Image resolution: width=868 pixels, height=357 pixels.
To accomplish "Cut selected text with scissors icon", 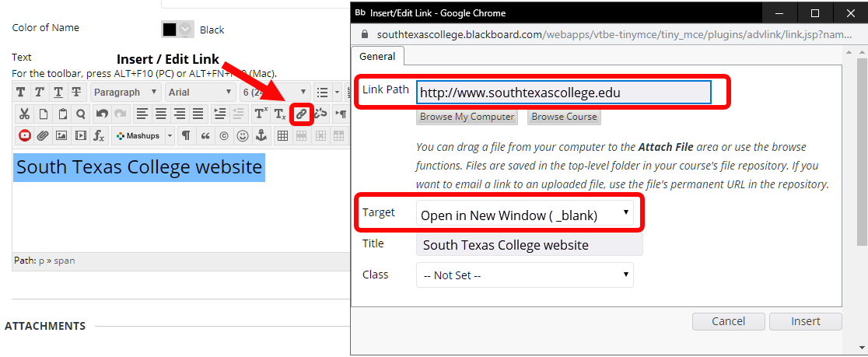I will pyautogui.click(x=24, y=114).
